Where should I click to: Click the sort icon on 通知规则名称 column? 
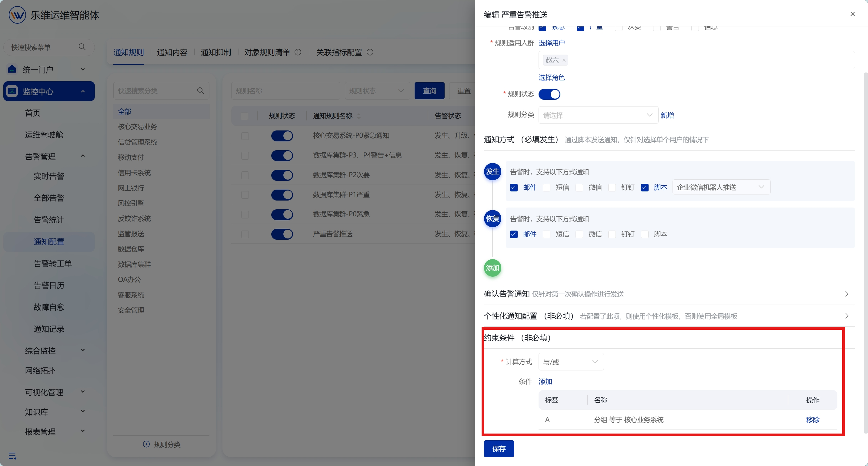[x=359, y=116]
